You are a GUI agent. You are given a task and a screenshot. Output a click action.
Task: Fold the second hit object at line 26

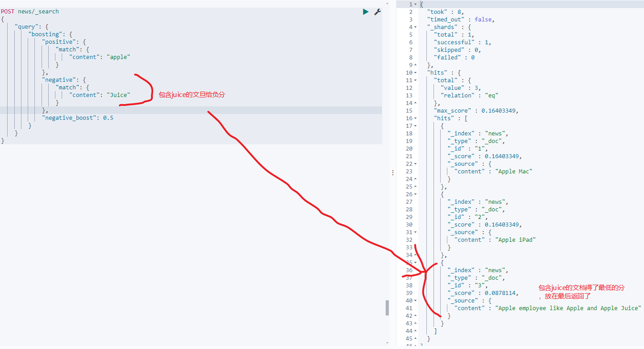pyautogui.click(x=416, y=194)
